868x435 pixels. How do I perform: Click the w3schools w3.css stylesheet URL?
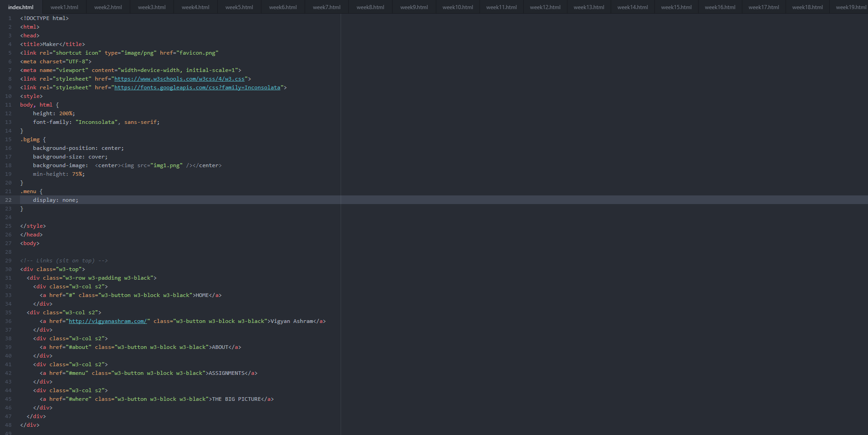click(179, 79)
